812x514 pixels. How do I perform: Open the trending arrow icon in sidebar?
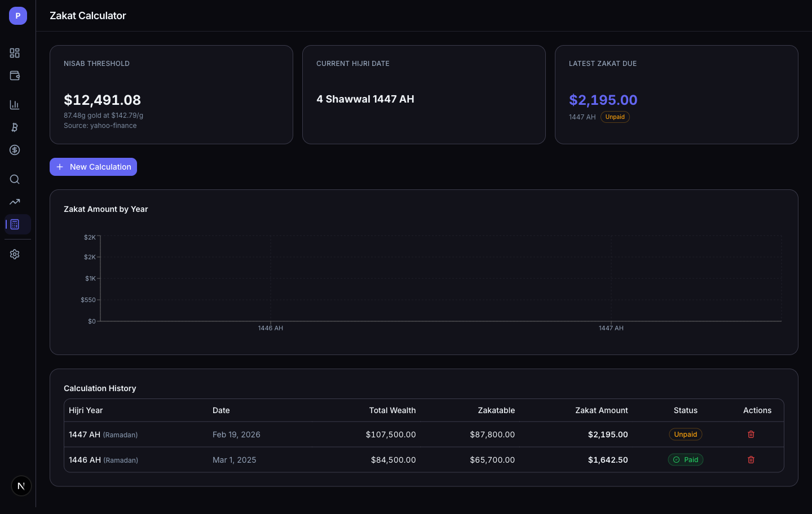point(15,202)
